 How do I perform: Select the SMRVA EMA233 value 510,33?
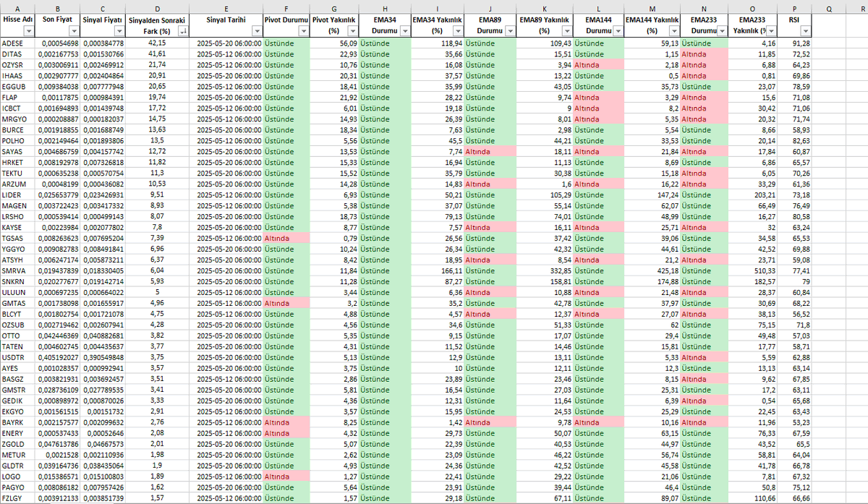[752, 270]
